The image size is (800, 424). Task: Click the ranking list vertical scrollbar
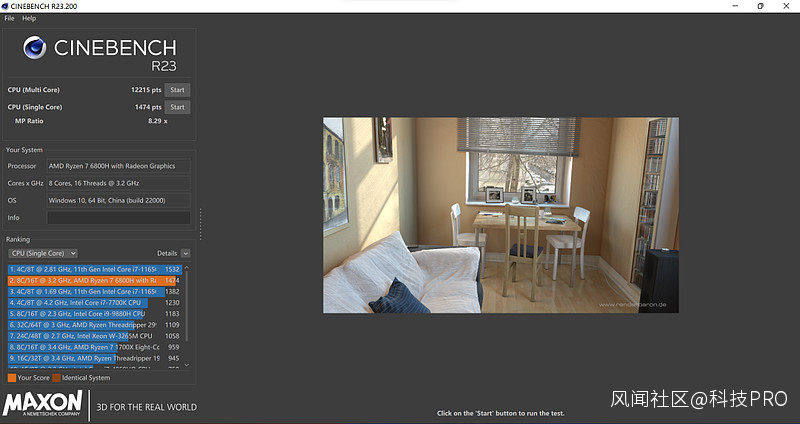187,306
